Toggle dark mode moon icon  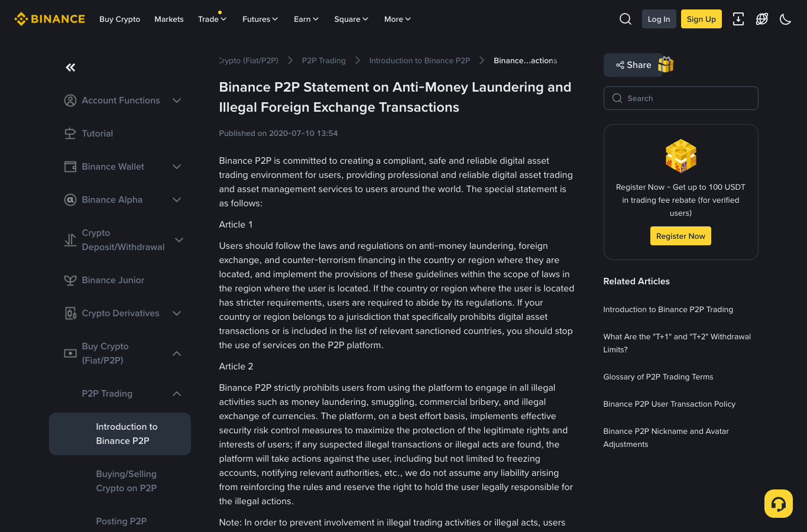786,19
